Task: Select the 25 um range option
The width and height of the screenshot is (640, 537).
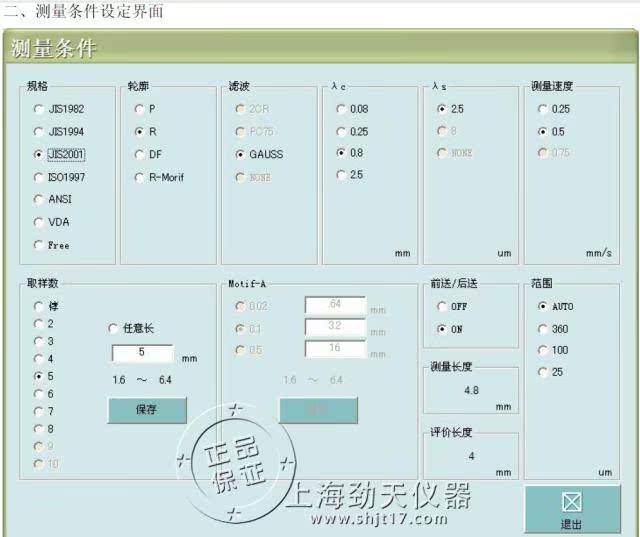Action: click(x=543, y=373)
